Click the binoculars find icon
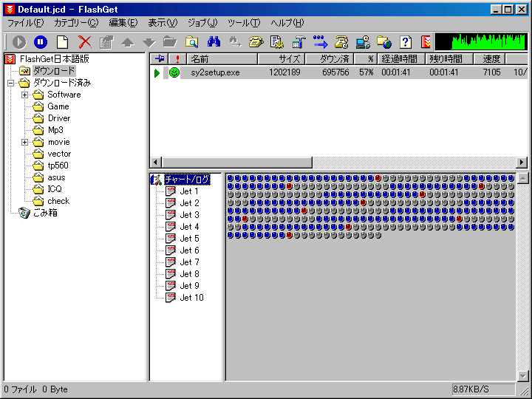Image resolution: width=532 pixels, height=399 pixels. (214, 42)
